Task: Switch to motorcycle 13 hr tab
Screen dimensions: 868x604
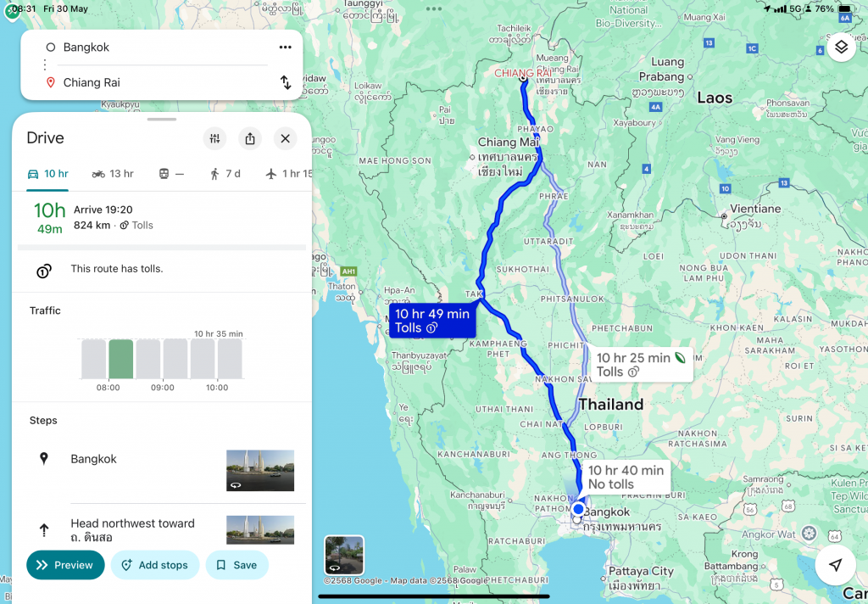Action: [113, 174]
